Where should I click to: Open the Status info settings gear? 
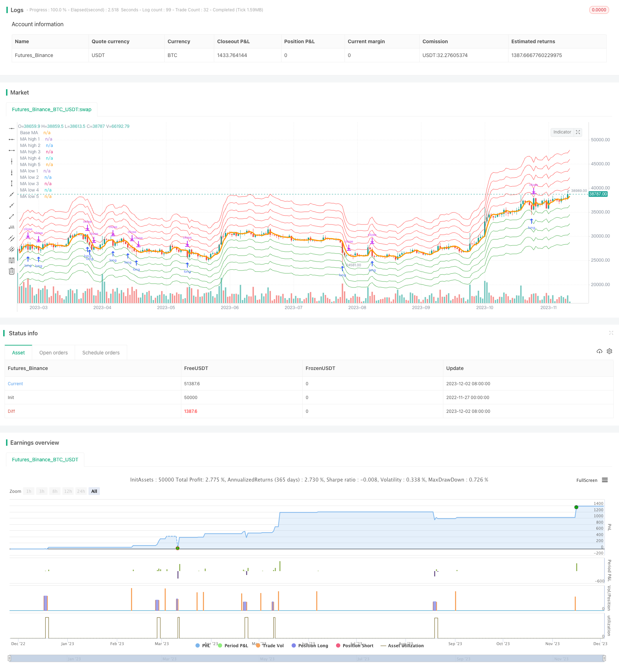click(609, 351)
